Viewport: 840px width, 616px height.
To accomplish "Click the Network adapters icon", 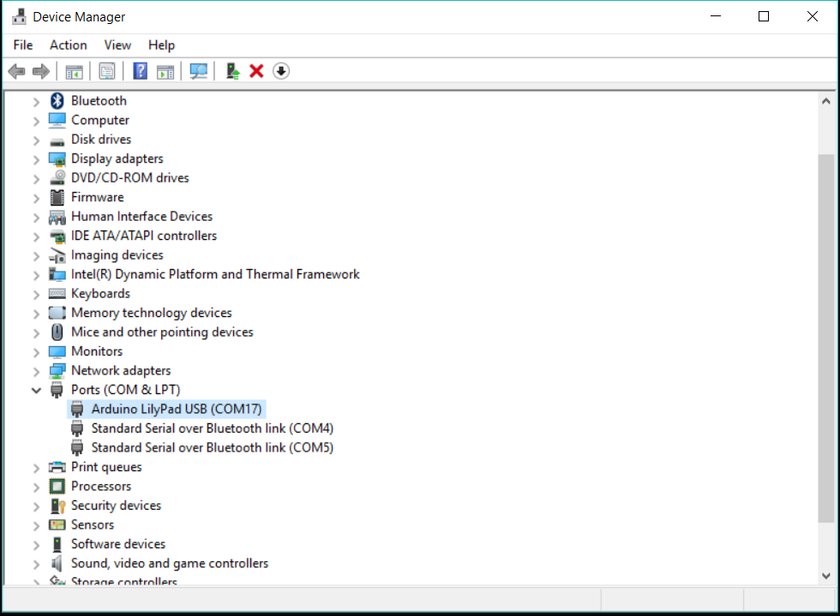I will (57, 371).
